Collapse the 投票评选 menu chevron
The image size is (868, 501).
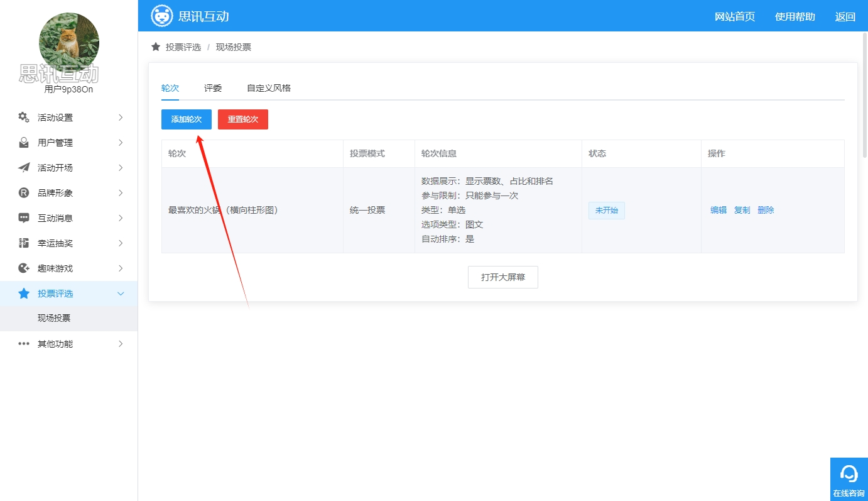point(121,294)
